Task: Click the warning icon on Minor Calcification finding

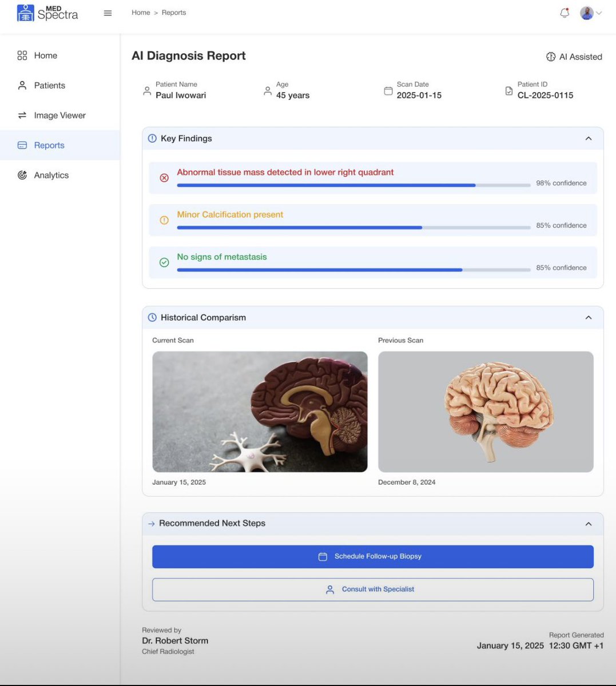Action: pos(164,220)
